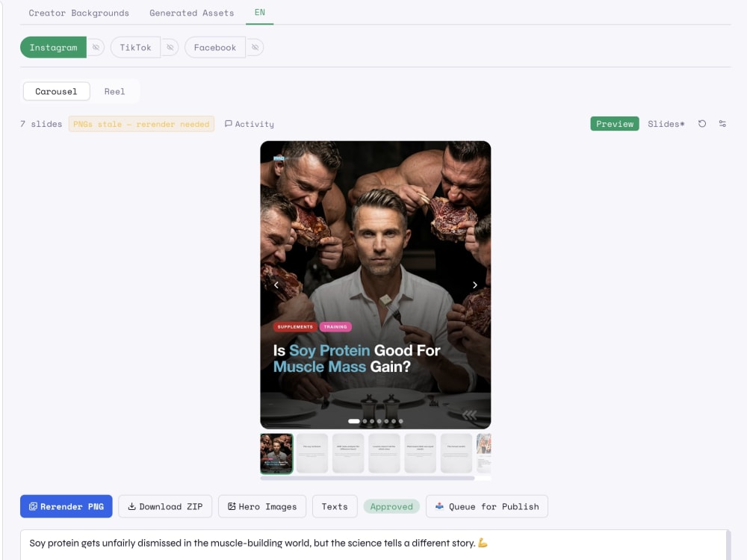Viewport: 747px width, 560px height.
Task: Switch to Generated Assets tab
Action: pyautogui.click(x=191, y=13)
